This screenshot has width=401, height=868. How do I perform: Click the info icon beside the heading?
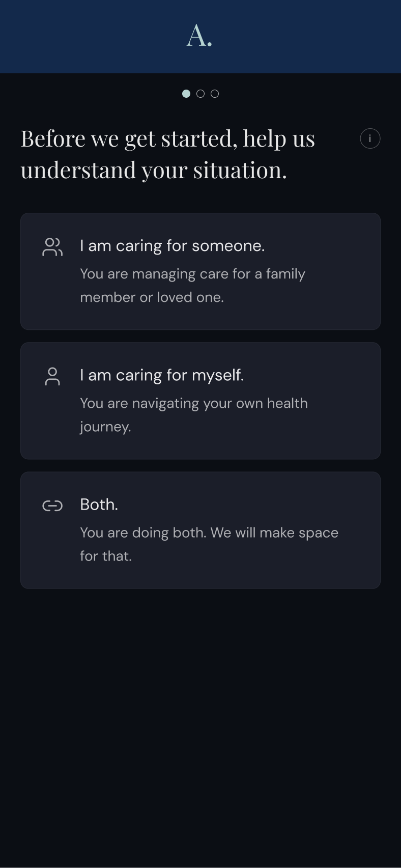point(370,138)
